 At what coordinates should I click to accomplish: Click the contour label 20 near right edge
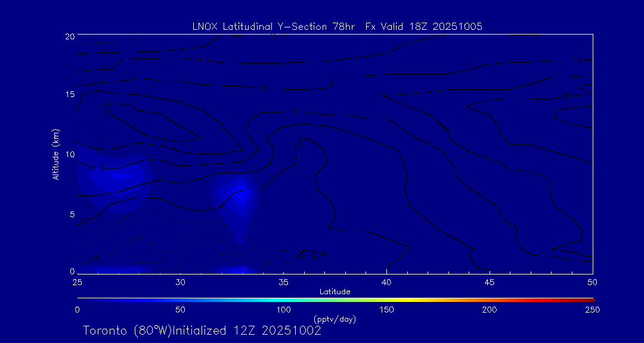[x=566, y=96]
